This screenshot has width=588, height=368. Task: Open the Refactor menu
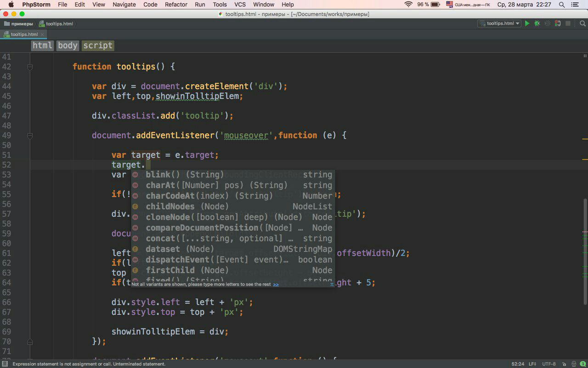[x=176, y=5]
